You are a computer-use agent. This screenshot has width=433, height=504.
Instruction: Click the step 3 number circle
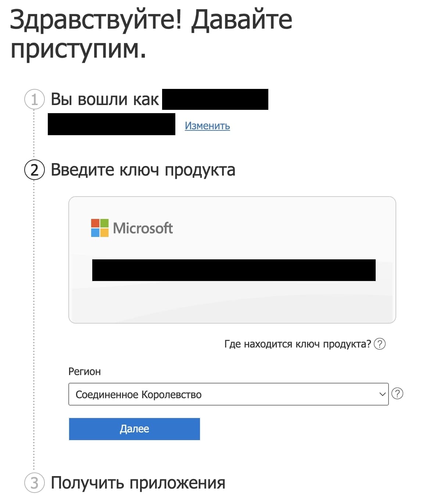[x=35, y=483]
